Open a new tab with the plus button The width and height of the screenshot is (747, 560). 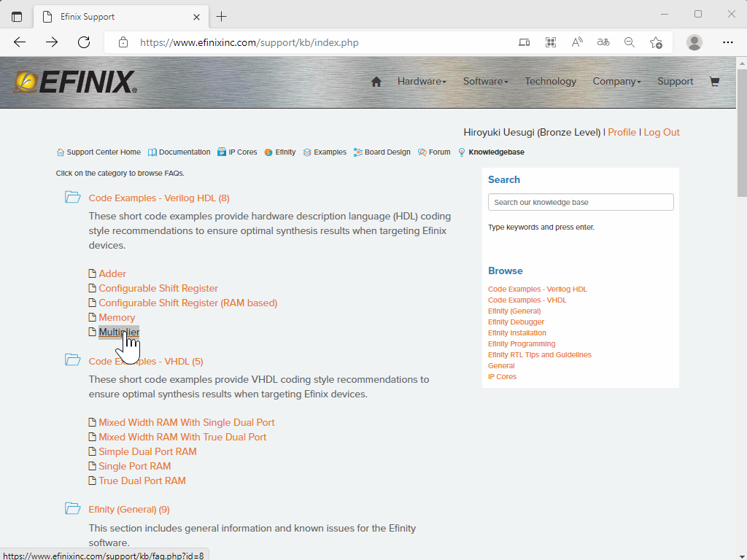coord(221,17)
